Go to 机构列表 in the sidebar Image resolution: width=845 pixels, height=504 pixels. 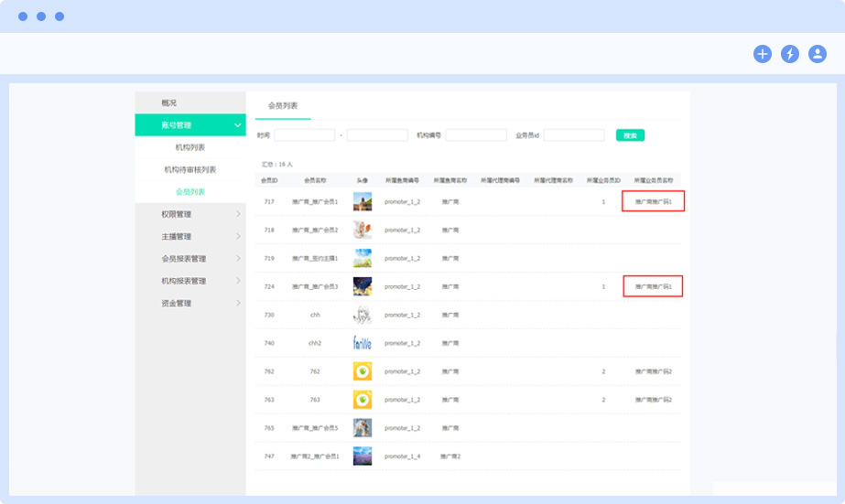(x=190, y=147)
